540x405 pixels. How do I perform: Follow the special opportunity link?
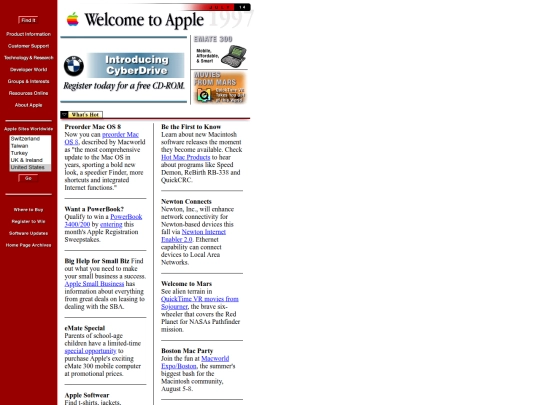(x=90, y=351)
